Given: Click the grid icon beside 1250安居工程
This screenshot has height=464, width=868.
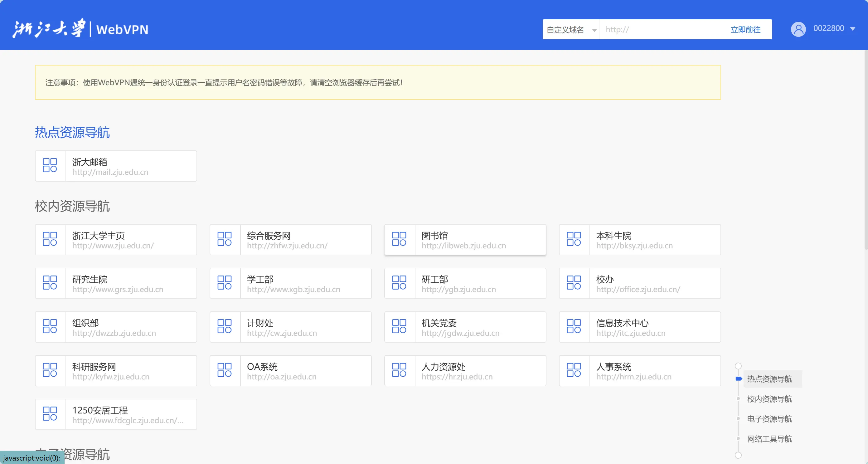Looking at the screenshot, I should tap(50, 414).
